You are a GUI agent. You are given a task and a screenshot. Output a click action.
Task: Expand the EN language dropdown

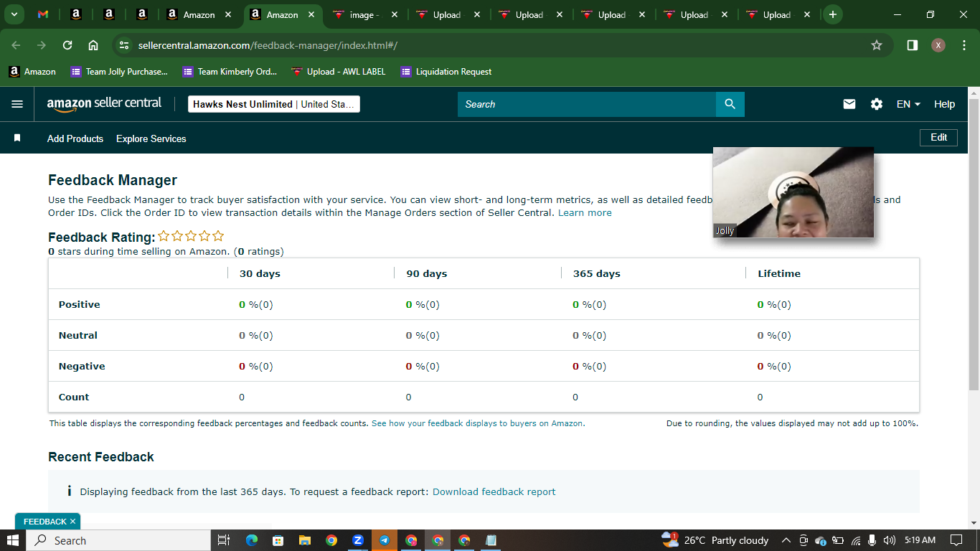[908, 104]
